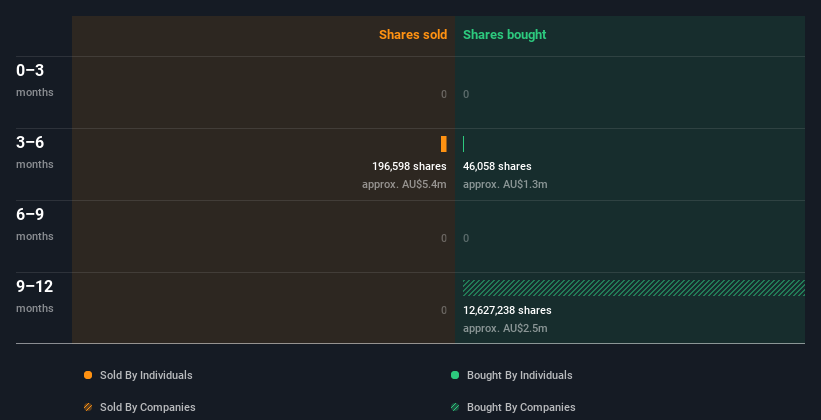Click the green Bought By Individuals legend dot
The width and height of the screenshot is (821, 420).
tap(455, 375)
